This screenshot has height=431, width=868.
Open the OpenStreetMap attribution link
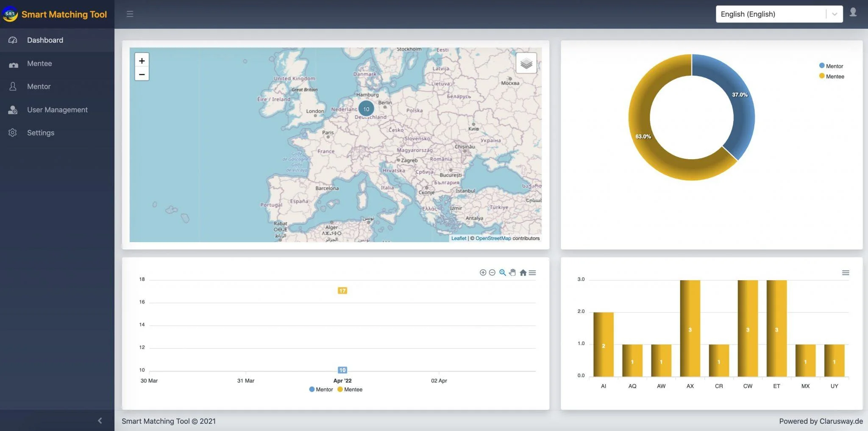(x=493, y=238)
